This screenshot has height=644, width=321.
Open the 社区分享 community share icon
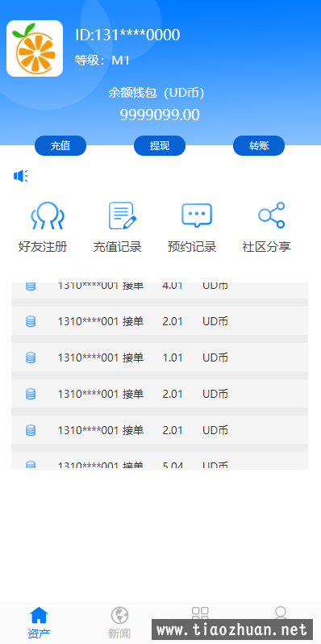tap(271, 215)
